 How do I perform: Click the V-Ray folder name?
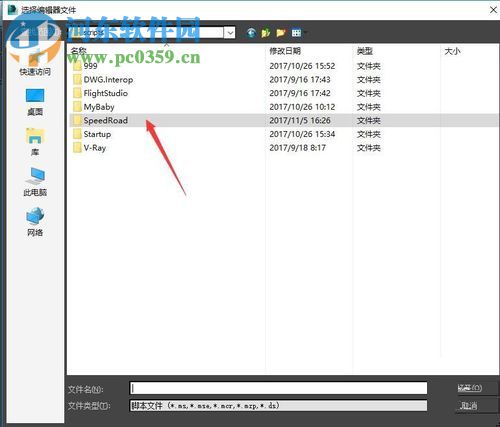pyautogui.click(x=95, y=148)
